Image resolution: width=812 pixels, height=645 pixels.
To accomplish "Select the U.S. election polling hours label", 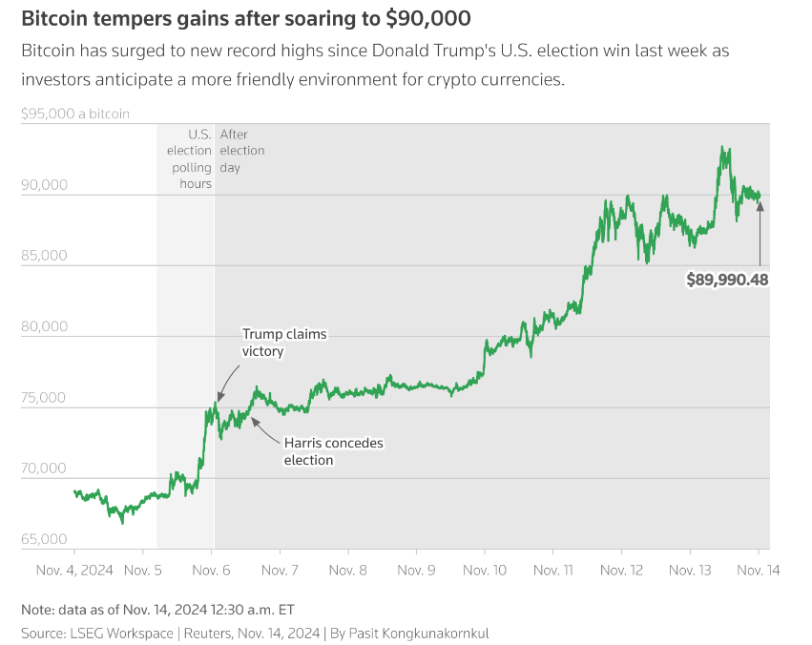I will tap(189, 159).
